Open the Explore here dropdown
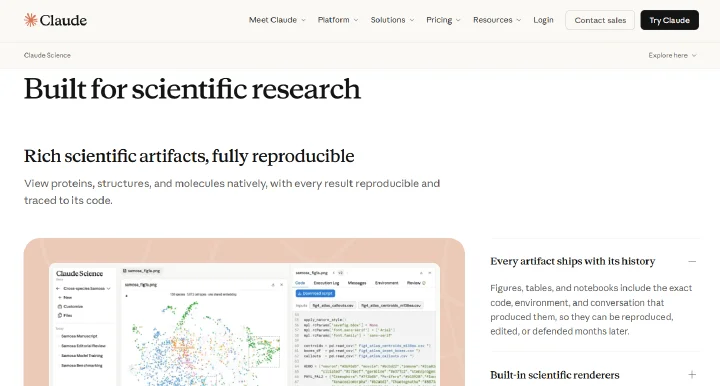 [x=672, y=55]
